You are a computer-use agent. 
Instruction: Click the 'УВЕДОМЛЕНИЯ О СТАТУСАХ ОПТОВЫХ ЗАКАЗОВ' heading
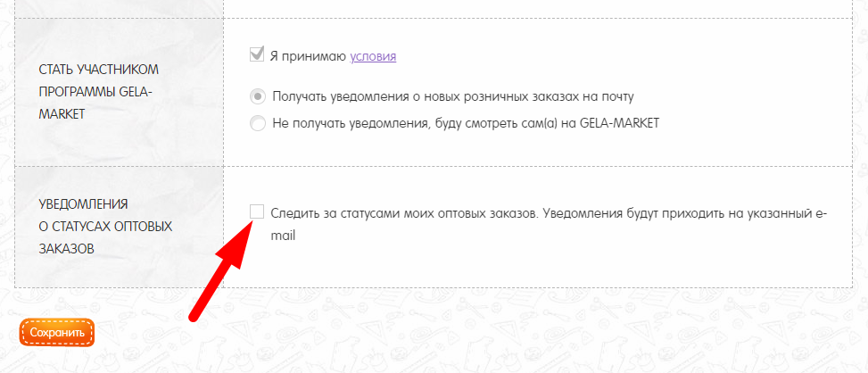point(104,226)
